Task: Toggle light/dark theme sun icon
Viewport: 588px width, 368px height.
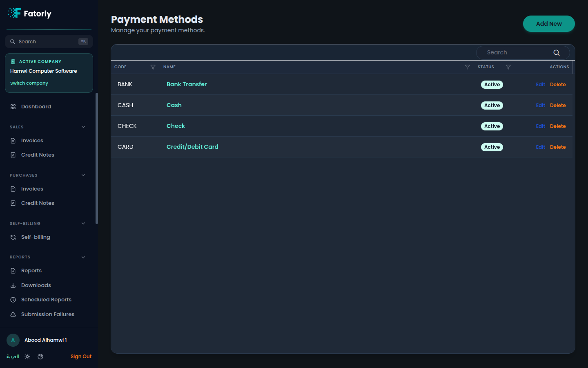Action: click(x=27, y=357)
